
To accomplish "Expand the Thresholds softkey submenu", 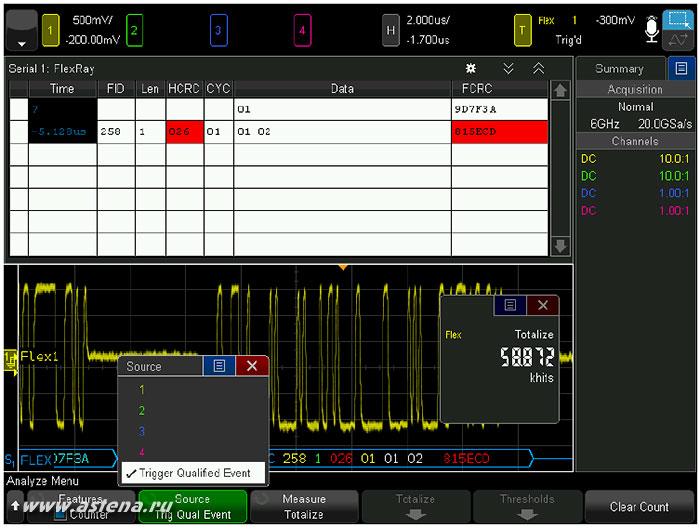I will 527,506.
